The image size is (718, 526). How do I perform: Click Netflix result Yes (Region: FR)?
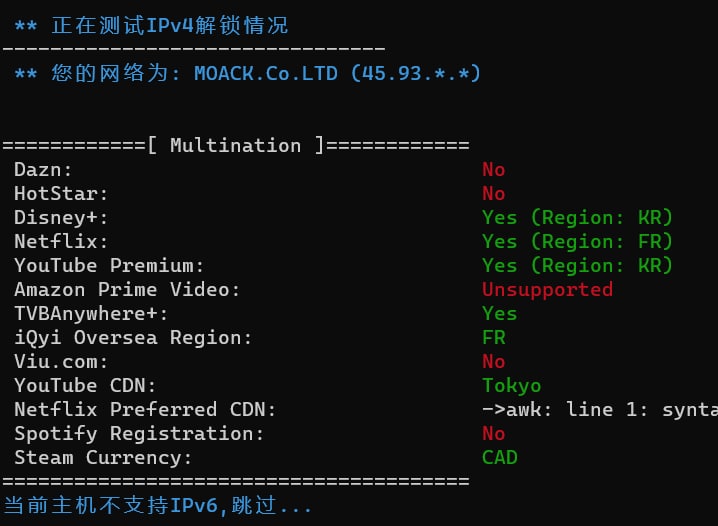(x=577, y=241)
